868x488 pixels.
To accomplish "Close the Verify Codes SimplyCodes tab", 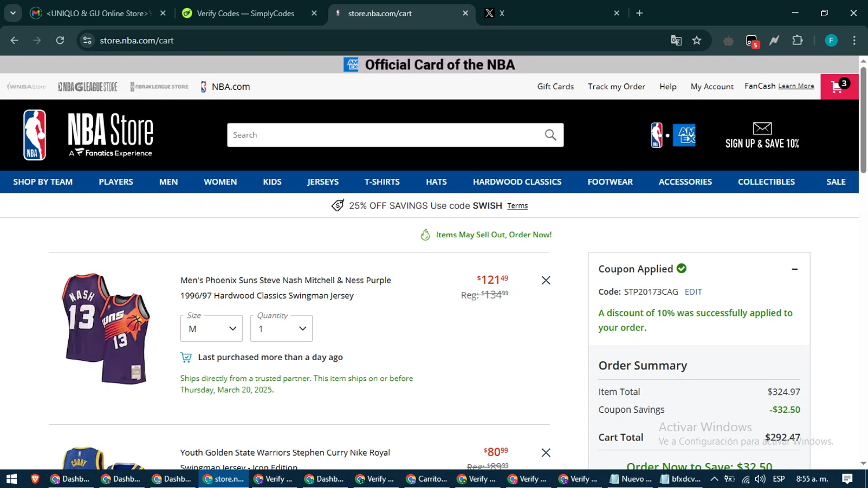I will 314,13.
